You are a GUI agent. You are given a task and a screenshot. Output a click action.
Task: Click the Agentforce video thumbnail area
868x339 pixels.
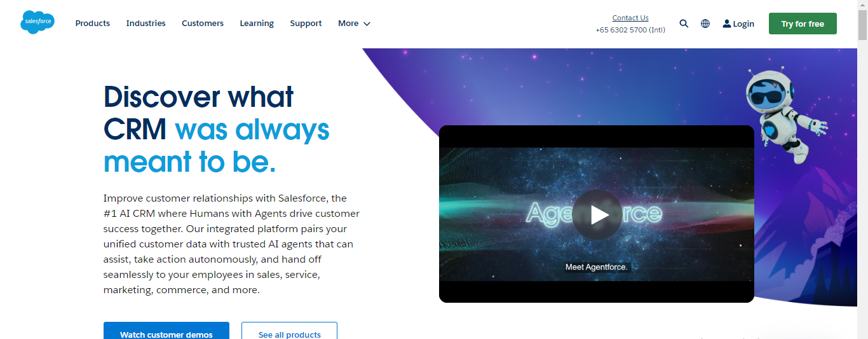coord(597,214)
